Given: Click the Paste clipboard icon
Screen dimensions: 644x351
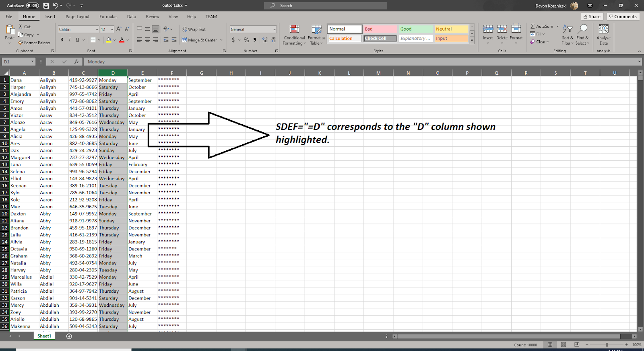Looking at the screenshot, I should [10, 29].
